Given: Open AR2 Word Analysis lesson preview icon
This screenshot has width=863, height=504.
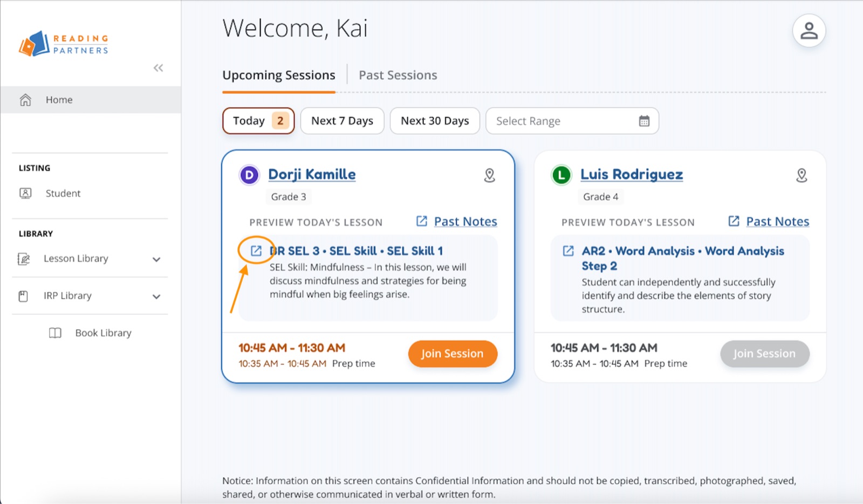Looking at the screenshot, I should pos(568,251).
